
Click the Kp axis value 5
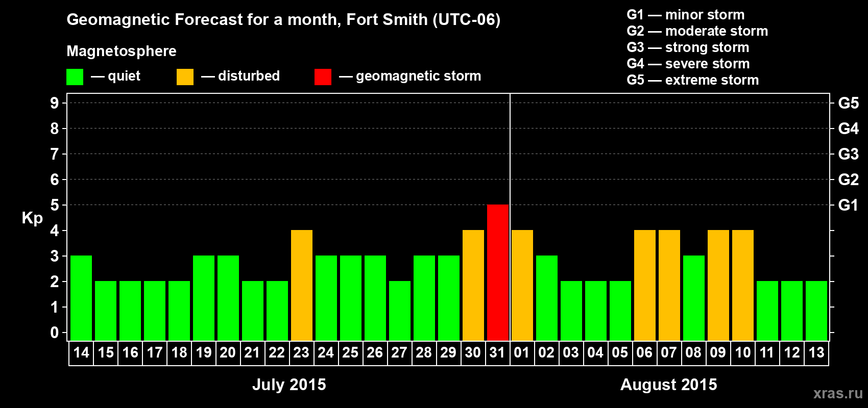point(55,205)
